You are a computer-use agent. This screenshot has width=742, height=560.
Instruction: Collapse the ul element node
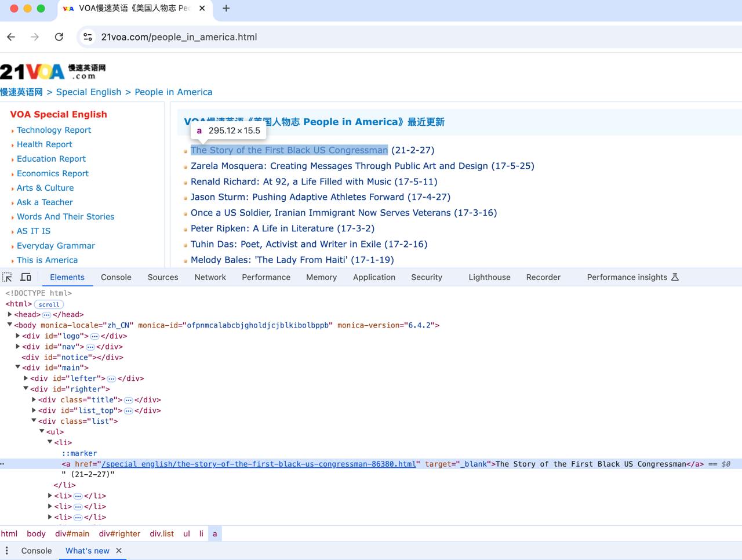point(42,431)
